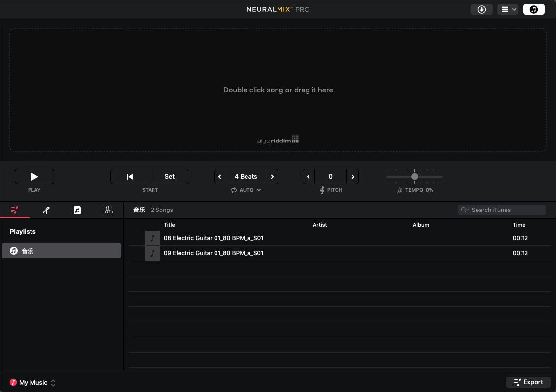Click the Search iTunes field

point(502,210)
